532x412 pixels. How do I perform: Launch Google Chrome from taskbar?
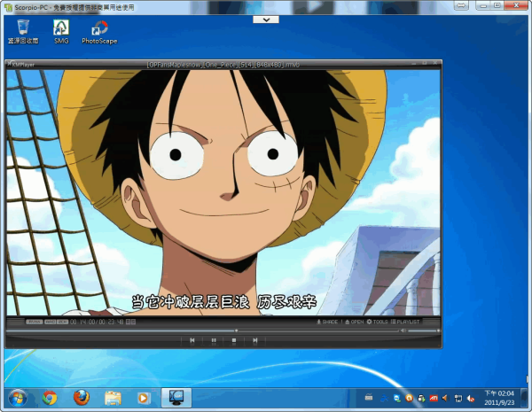pos(50,398)
